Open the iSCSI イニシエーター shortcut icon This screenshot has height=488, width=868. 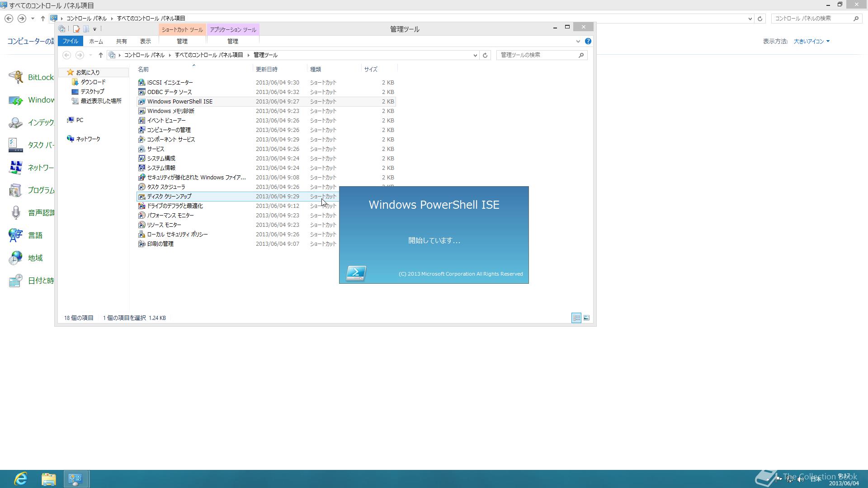142,83
